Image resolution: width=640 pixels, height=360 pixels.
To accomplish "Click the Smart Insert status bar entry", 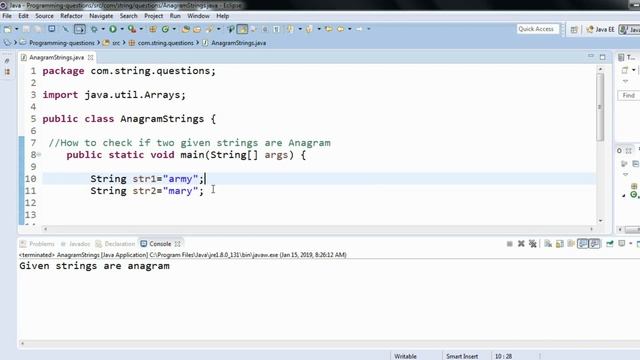I will [462, 356].
